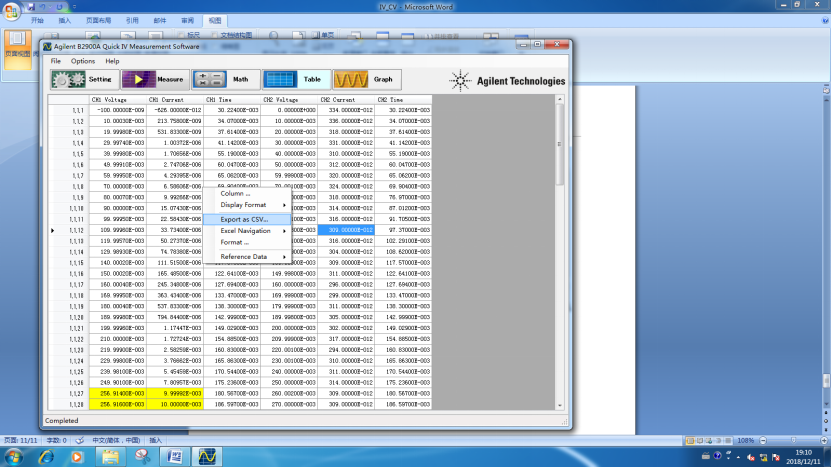Click the 108% zoom level in Word
The height and width of the screenshot is (468, 831).
[746, 440]
